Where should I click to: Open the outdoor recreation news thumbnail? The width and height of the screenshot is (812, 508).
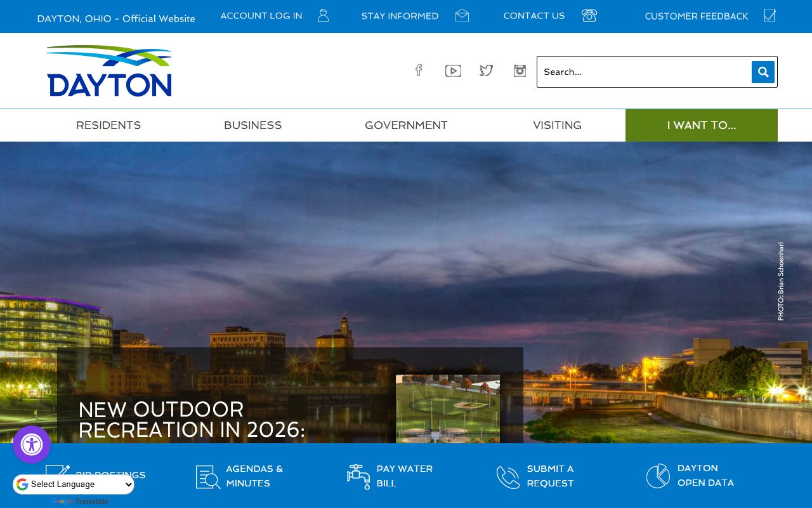tap(448, 408)
